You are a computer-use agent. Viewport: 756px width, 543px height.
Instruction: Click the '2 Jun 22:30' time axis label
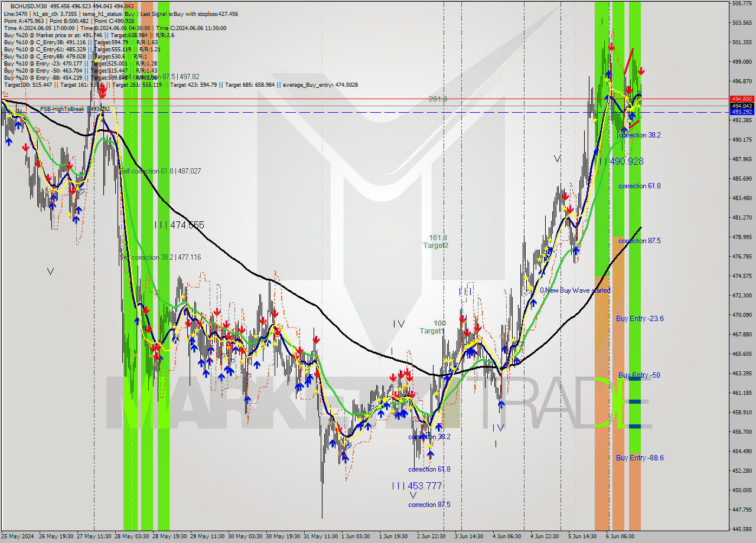(432, 537)
